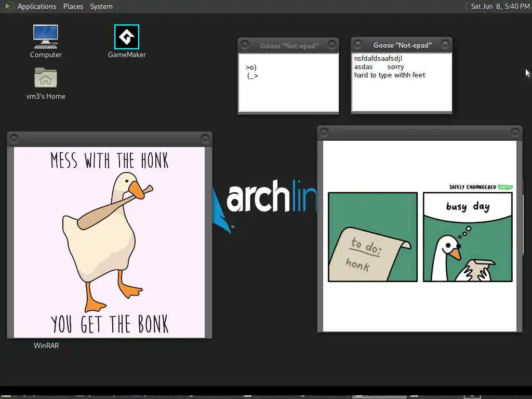Click the 'busy day' comic panel
532x399 pixels.
click(468, 237)
